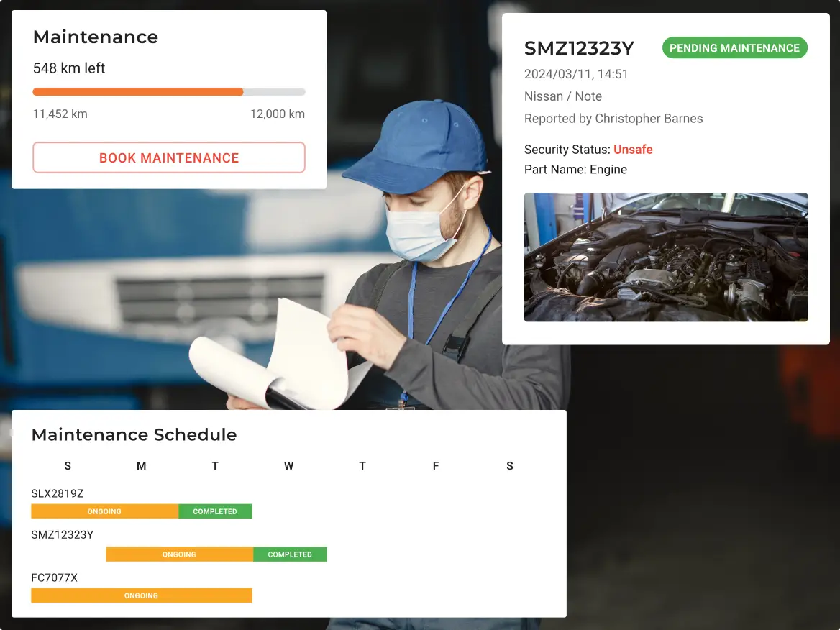Select the FC7077X ongoing bar
Viewport: 840px width, 630px height.
pyautogui.click(x=141, y=595)
